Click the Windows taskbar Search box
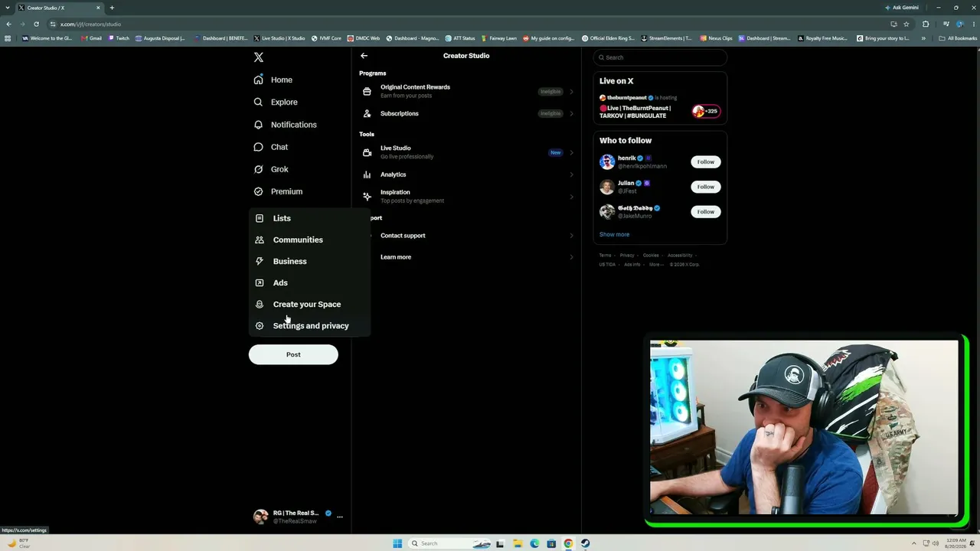980x551 pixels. click(449, 543)
